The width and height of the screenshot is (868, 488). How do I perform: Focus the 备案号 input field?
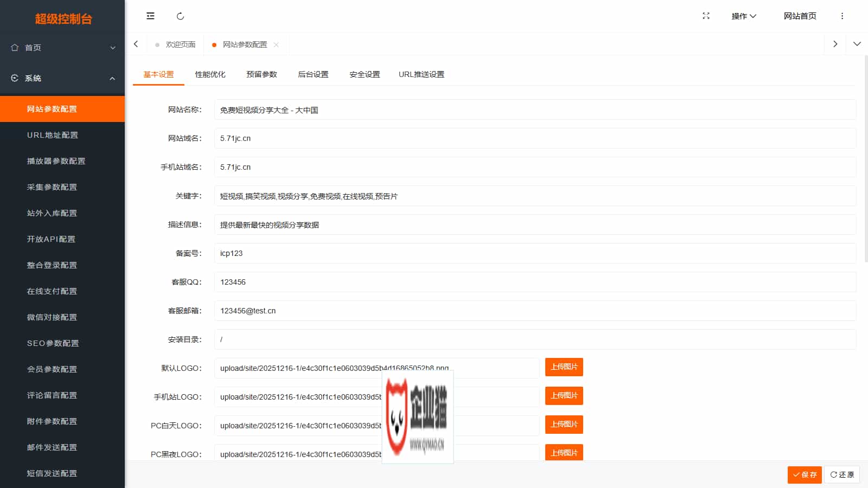535,253
